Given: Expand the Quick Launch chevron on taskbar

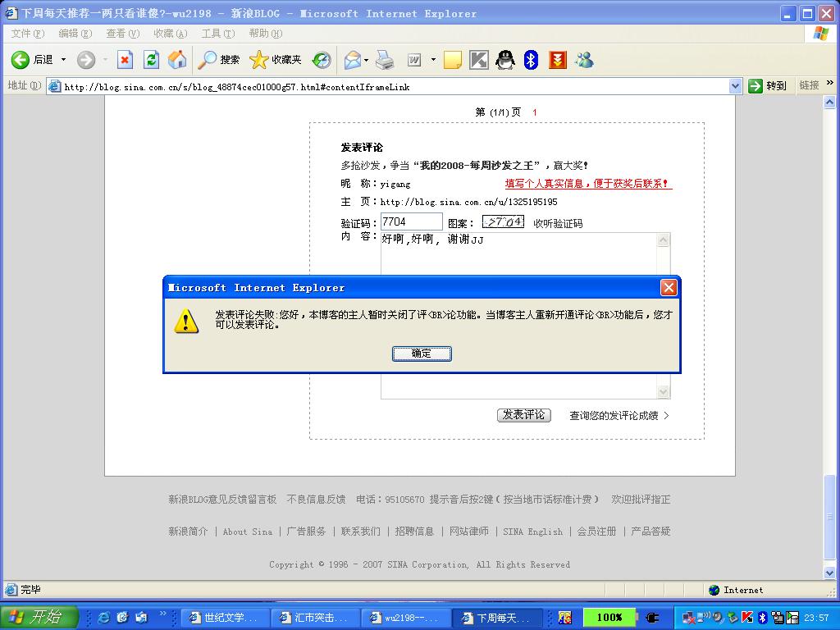Looking at the screenshot, I should (x=163, y=614).
